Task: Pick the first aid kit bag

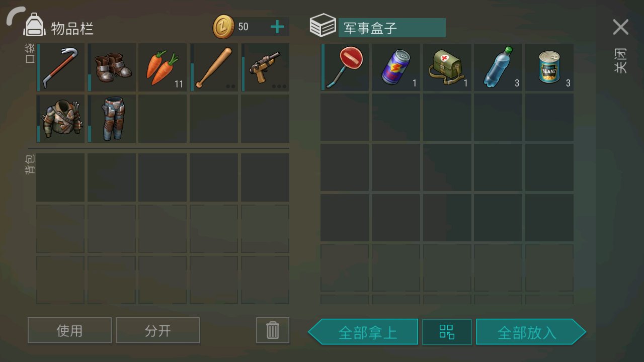Action: pos(447,67)
